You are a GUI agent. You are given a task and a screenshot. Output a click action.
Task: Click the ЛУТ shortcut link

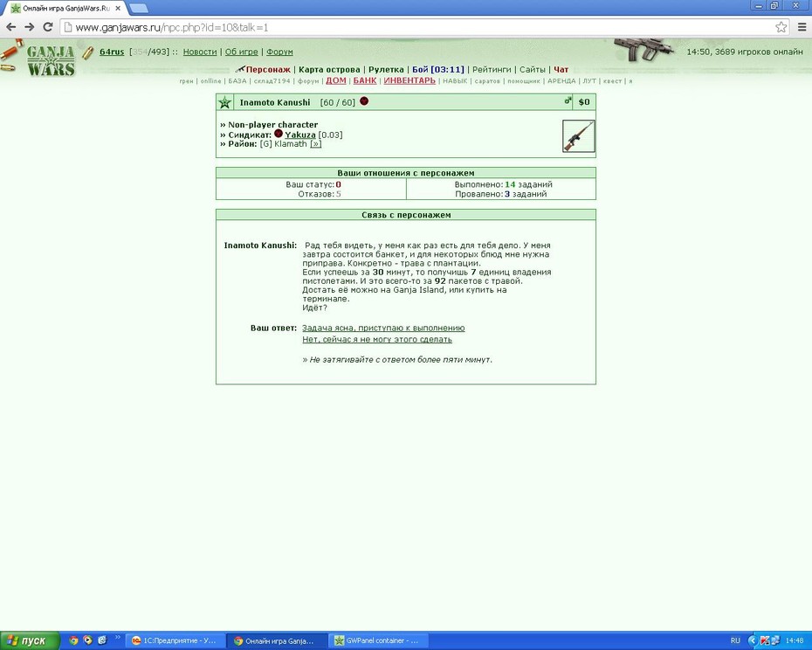pyautogui.click(x=589, y=81)
